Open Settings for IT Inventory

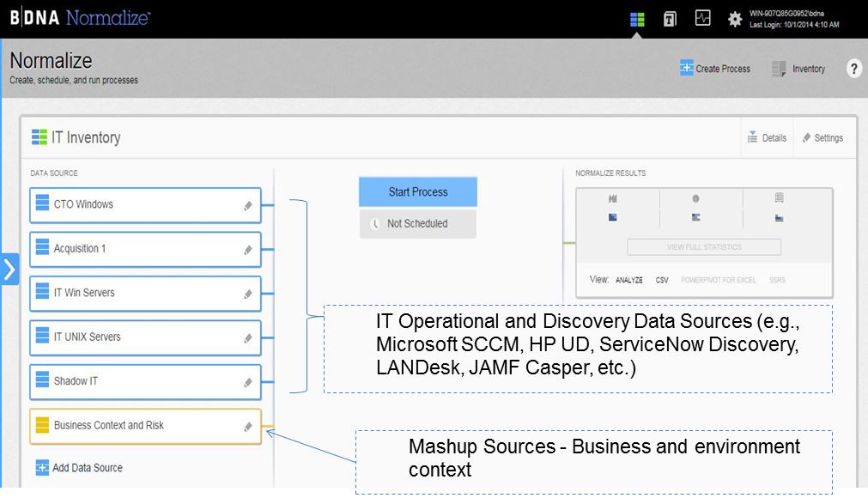(822, 137)
